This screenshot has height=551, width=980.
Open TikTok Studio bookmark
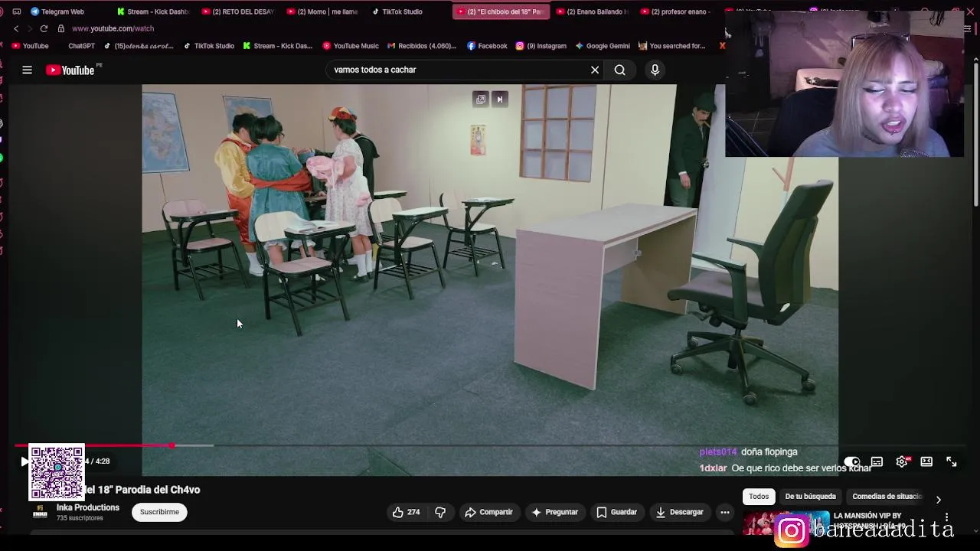coord(209,46)
